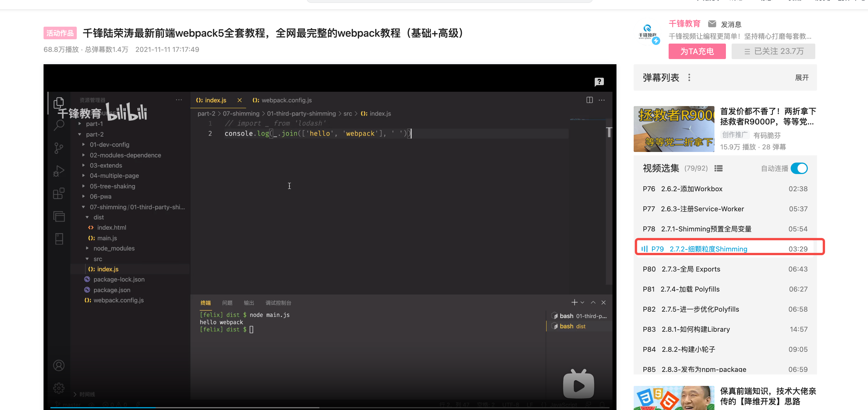868x410 pixels.
Task: Switch the episode list view icon
Action: tap(718, 168)
